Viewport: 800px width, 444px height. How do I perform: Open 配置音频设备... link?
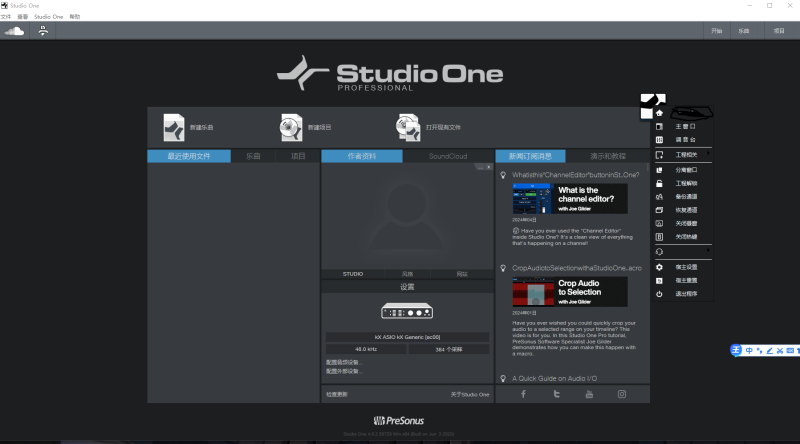[344, 362]
